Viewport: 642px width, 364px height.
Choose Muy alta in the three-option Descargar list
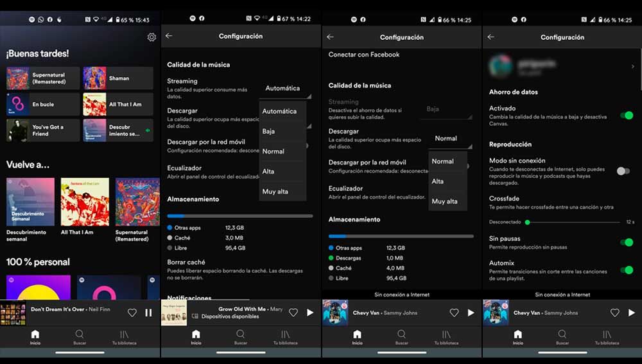(448, 202)
